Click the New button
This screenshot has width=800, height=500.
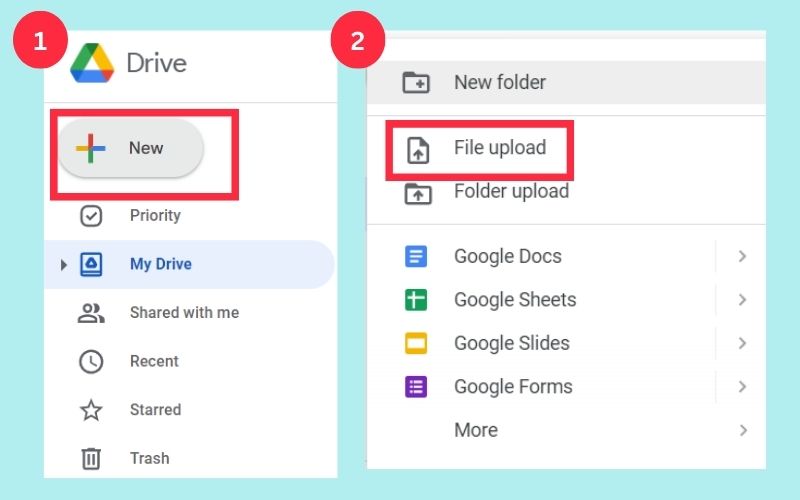pos(131,148)
